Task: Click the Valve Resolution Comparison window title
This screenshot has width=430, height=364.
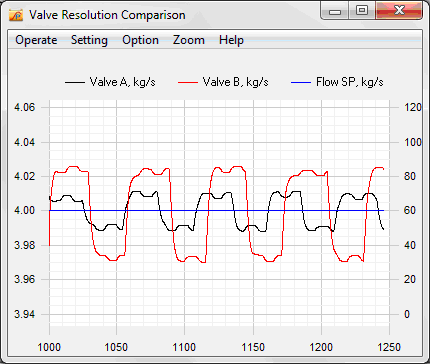Action: [107, 15]
